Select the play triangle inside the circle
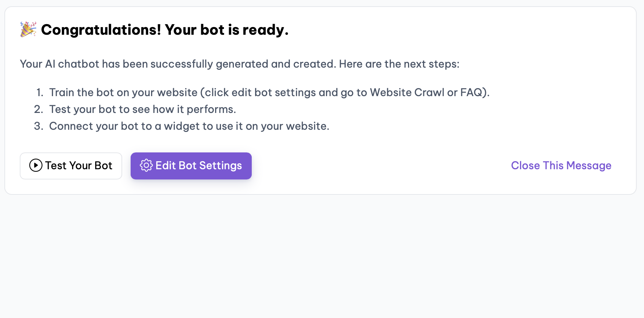Viewport: 644px width, 318px height. pos(35,166)
